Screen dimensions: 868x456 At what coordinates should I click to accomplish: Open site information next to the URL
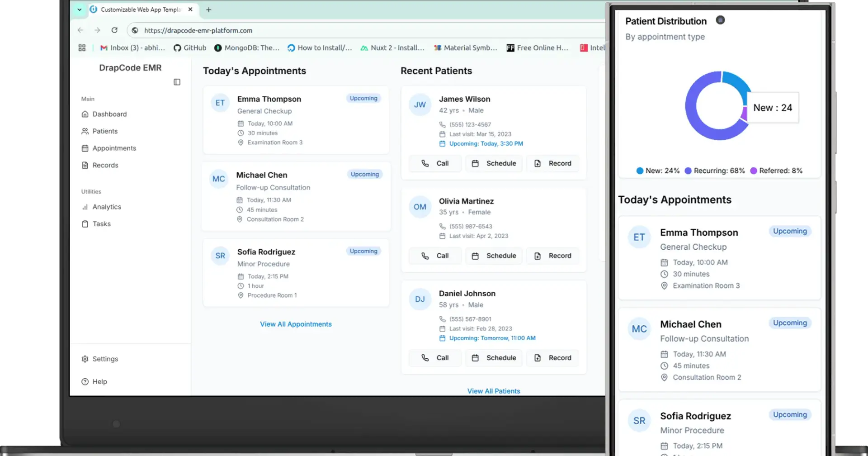[x=135, y=30]
